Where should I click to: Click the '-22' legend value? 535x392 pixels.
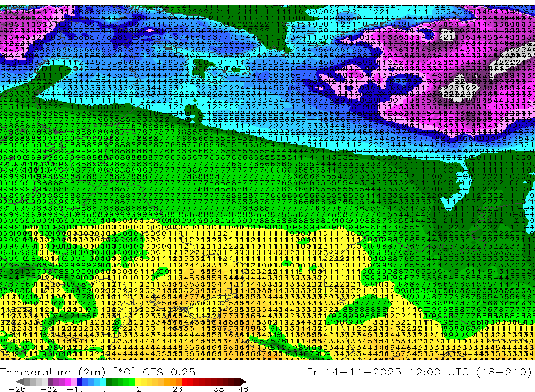click(49, 389)
